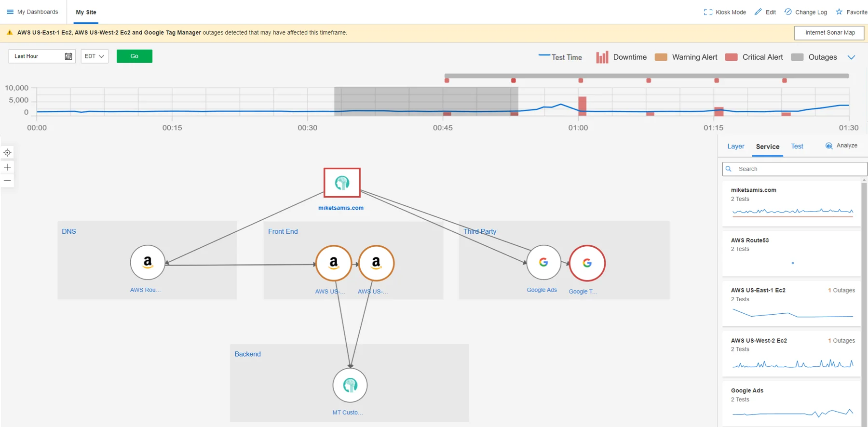Click the Google T... node label

[x=583, y=292]
